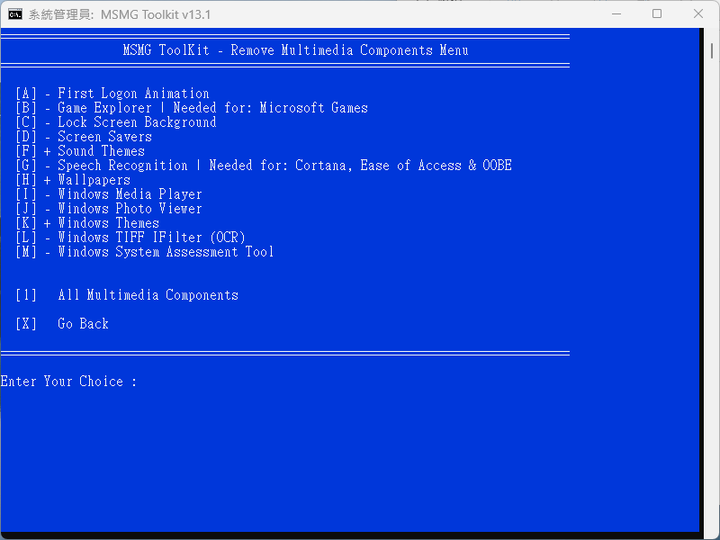Click 'Lock Screen Background' option text
720x540 pixels.
[x=137, y=122]
